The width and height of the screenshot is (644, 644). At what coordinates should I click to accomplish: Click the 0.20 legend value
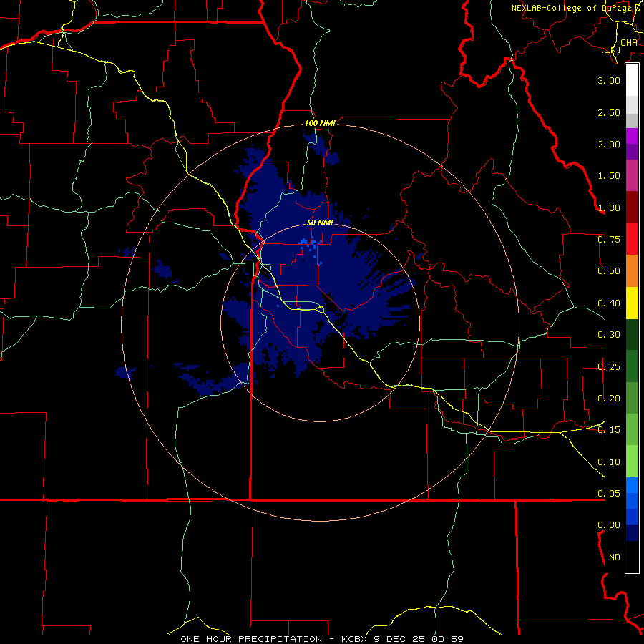(x=609, y=399)
